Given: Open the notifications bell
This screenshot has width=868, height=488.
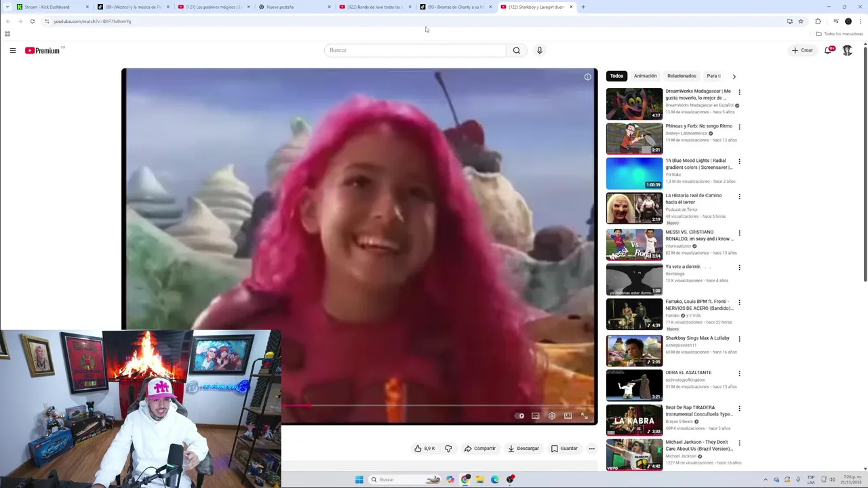Looking at the screenshot, I should [x=829, y=50].
